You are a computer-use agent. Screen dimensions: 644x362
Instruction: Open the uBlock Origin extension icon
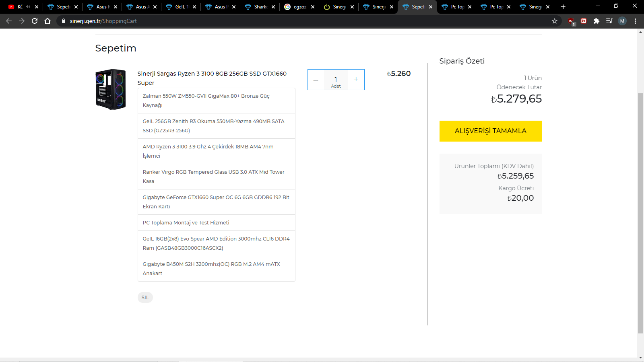point(571,21)
